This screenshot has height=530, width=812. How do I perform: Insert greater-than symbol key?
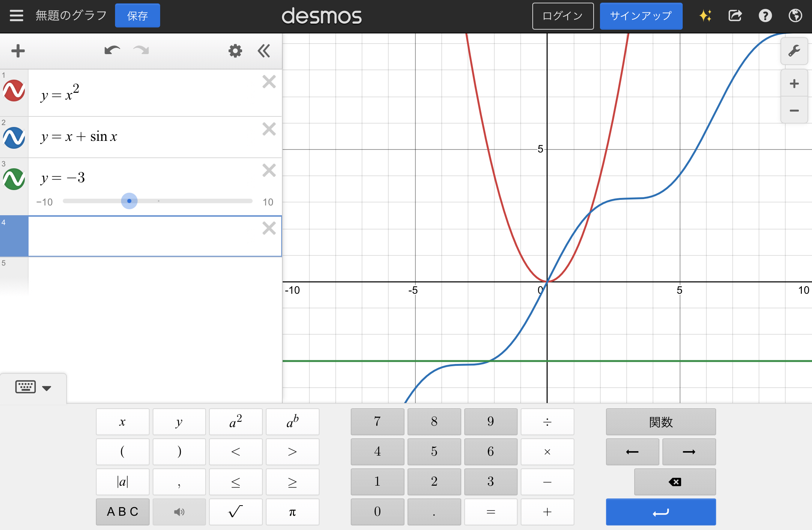[292, 452]
